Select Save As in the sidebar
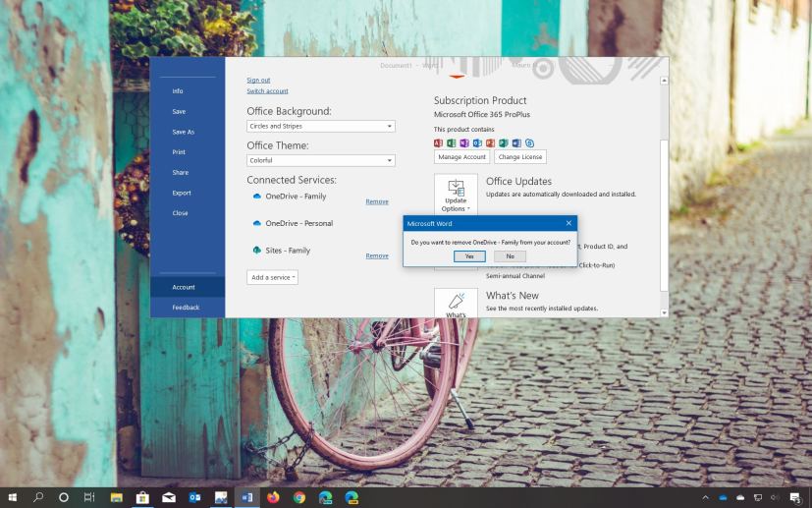Viewport: 812px width, 508px height. tap(184, 132)
